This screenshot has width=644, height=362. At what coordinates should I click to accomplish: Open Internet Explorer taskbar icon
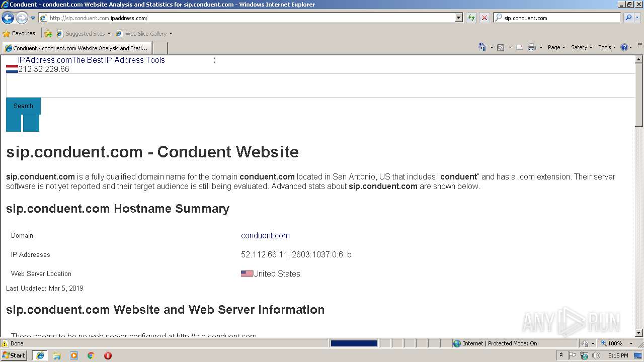coord(40,355)
